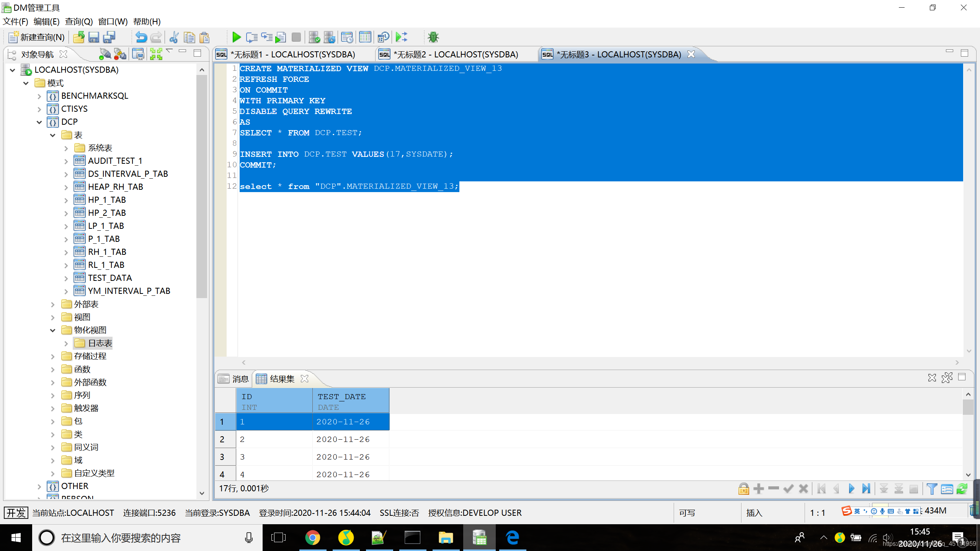
Task: Refresh the result set with green arrows icon
Action: (x=962, y=489)
